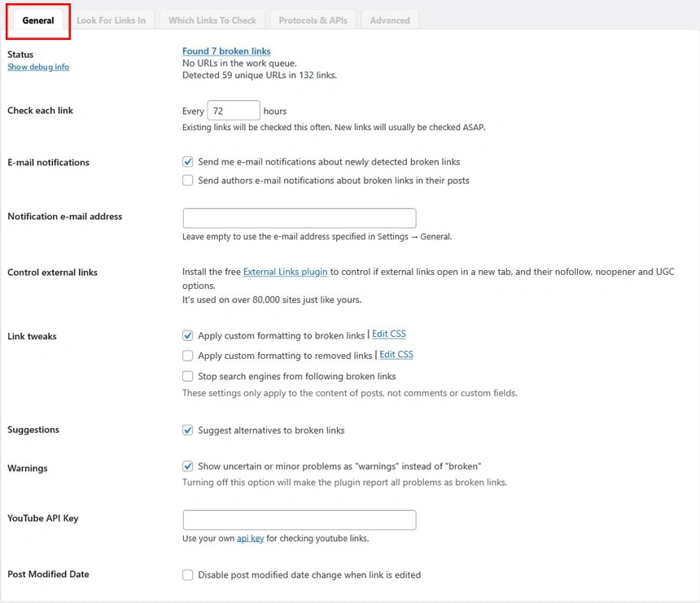This screenshot has height=603, width=700.
Task: Enable Disable post modified date change option
Action: [x=188, y=575]
